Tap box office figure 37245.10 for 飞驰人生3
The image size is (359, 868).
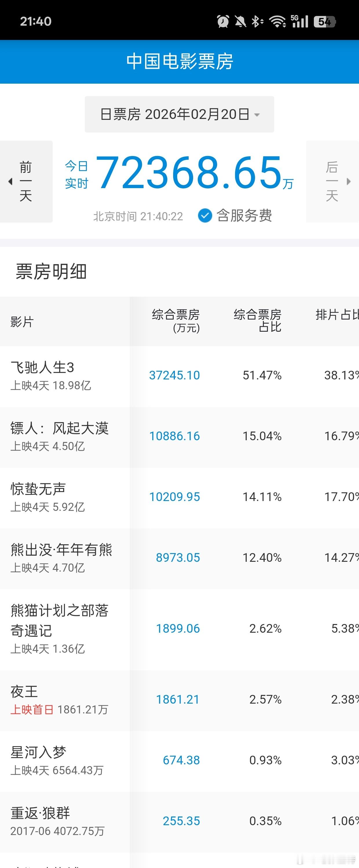tap(175, 375)
